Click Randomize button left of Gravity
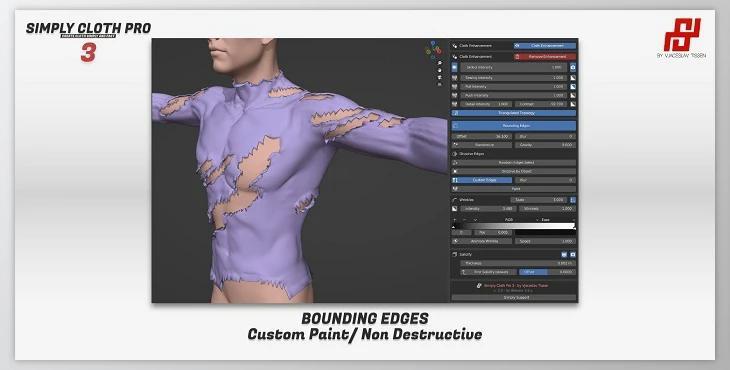Image resolution: width=730 pixels, height=370 pixels. (481, 145)
